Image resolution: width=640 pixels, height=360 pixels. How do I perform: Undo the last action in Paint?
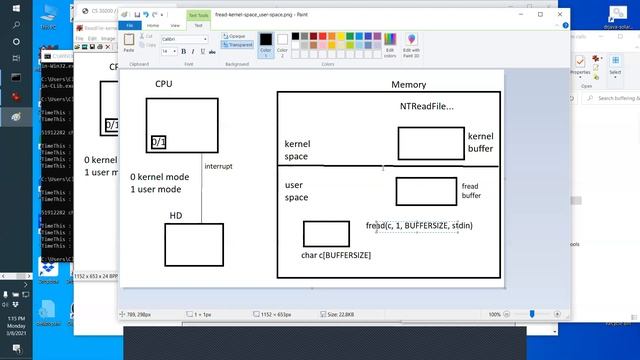[146, 15]
